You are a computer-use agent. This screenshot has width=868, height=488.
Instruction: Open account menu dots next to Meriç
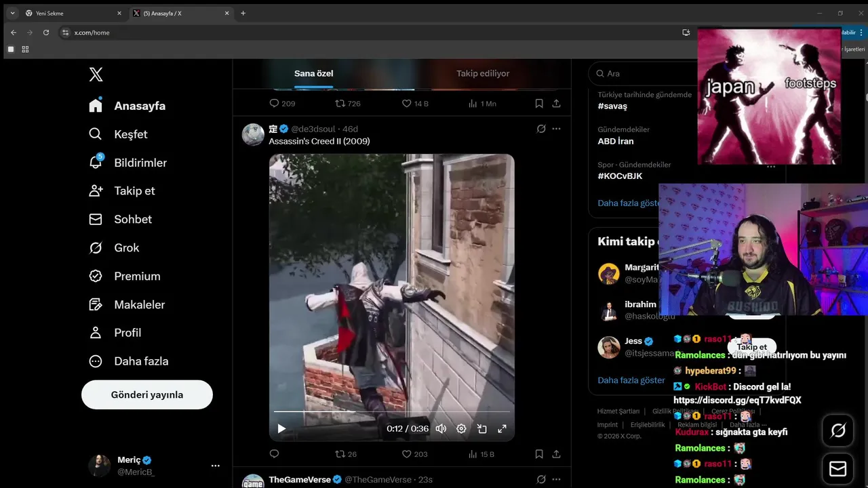(x=216, y=466)
